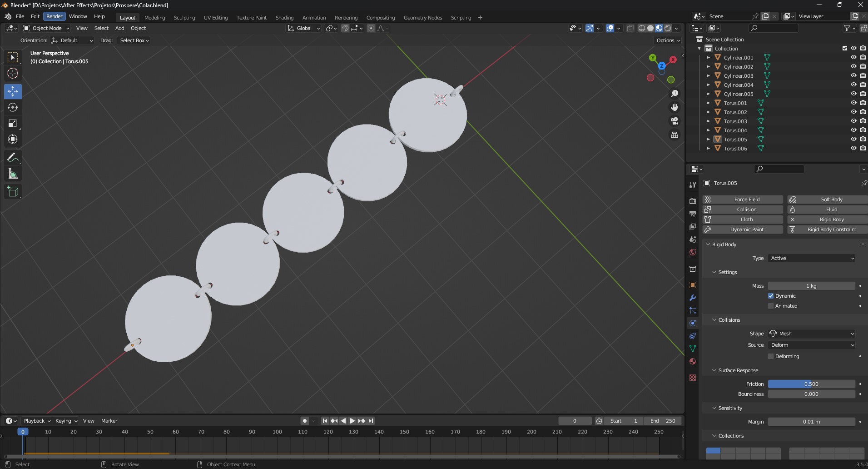Select the Measure tool
The height and width of the screenshot is (469, 868).
[13, 174]
